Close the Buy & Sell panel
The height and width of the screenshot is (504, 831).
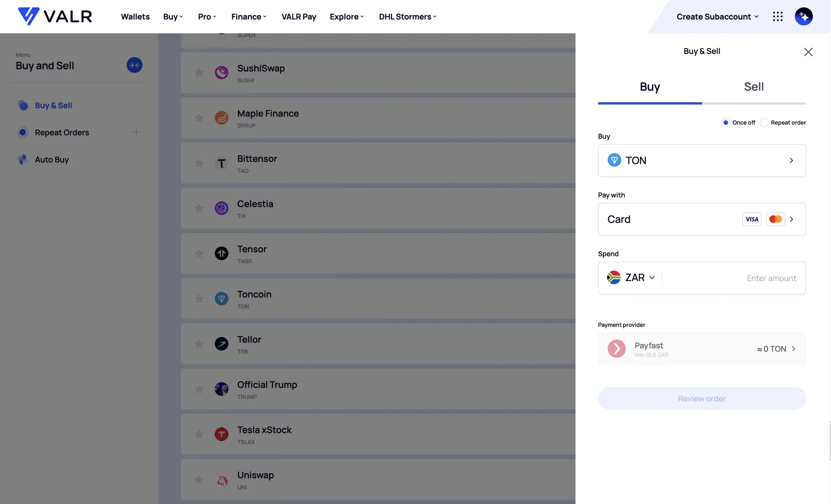(x=808, y=52)
